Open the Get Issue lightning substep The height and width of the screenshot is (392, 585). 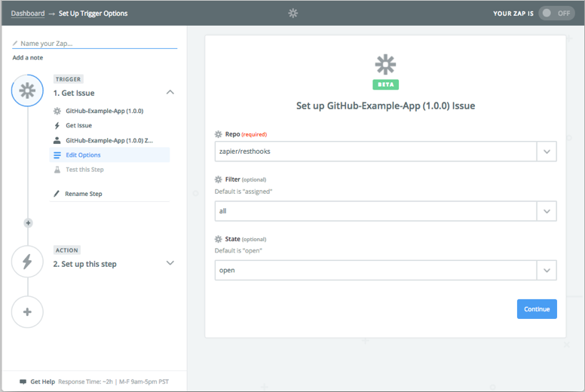(78, 125)
